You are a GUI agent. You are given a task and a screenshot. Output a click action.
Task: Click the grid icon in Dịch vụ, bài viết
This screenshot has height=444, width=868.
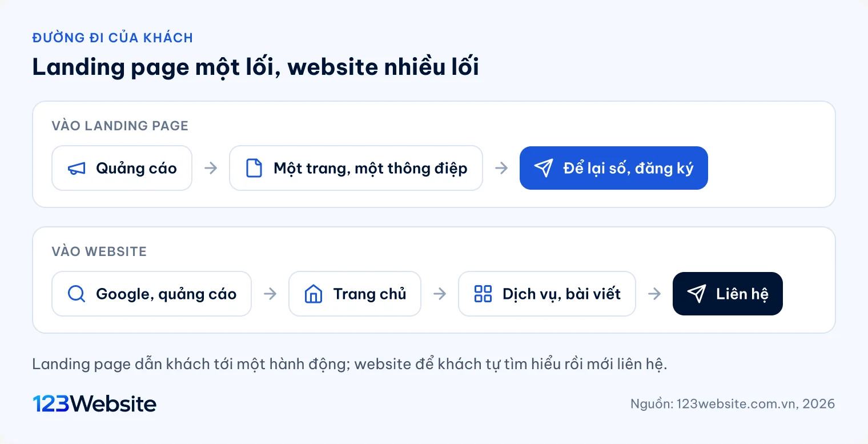tap(483, 294)
